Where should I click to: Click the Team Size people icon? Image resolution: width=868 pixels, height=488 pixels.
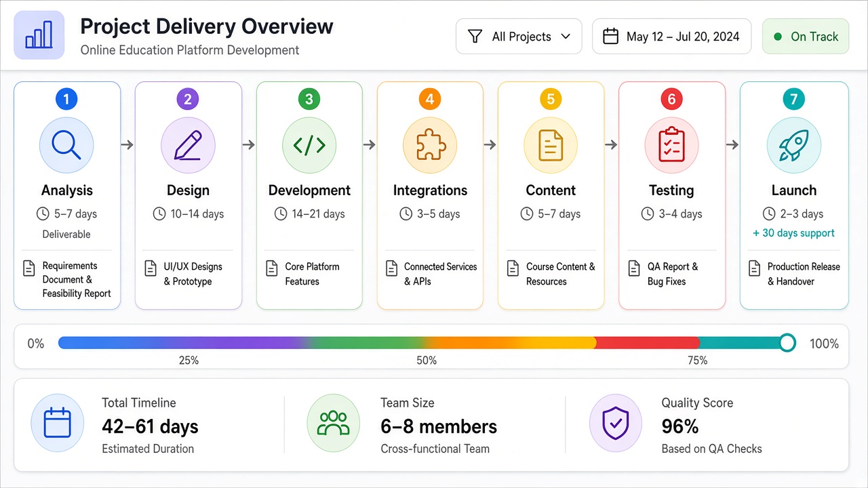click(333, 423)
